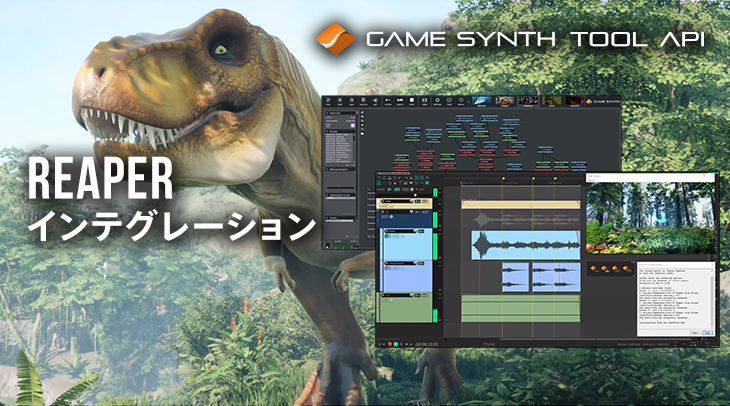Collapse the Meta-parameters panel in GameSynth
The image size is (730, 406).
pyautogui.click(x=327, y=169)
